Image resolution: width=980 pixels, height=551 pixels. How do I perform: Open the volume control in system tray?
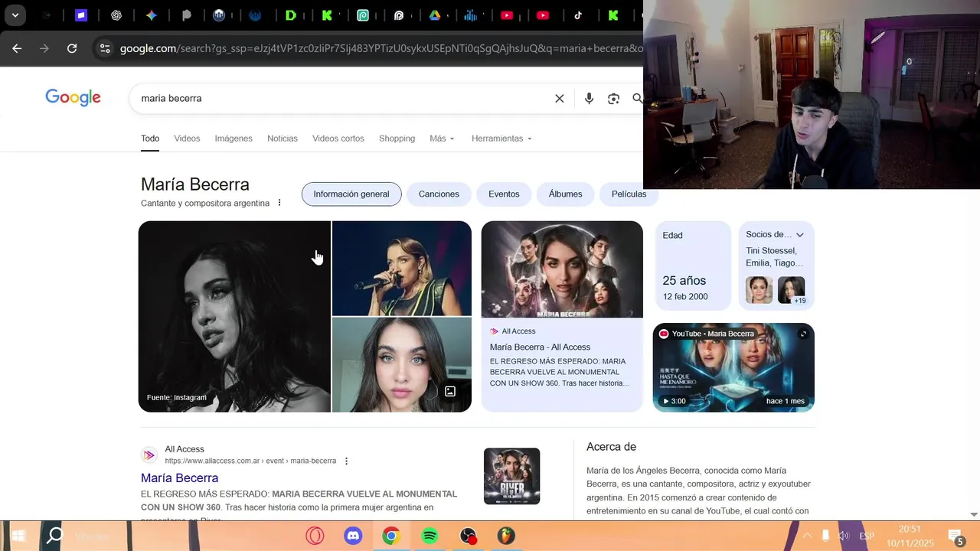[x=844, y=536]
